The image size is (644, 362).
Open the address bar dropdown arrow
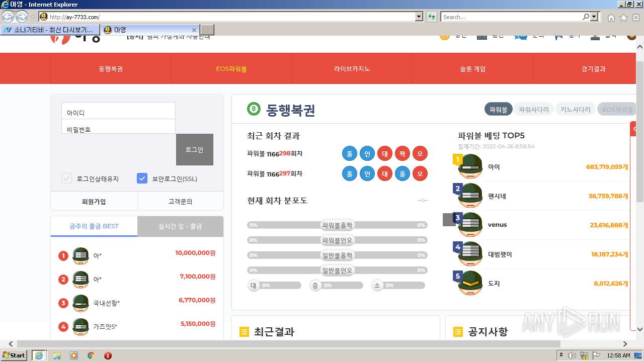coord(419,17)
